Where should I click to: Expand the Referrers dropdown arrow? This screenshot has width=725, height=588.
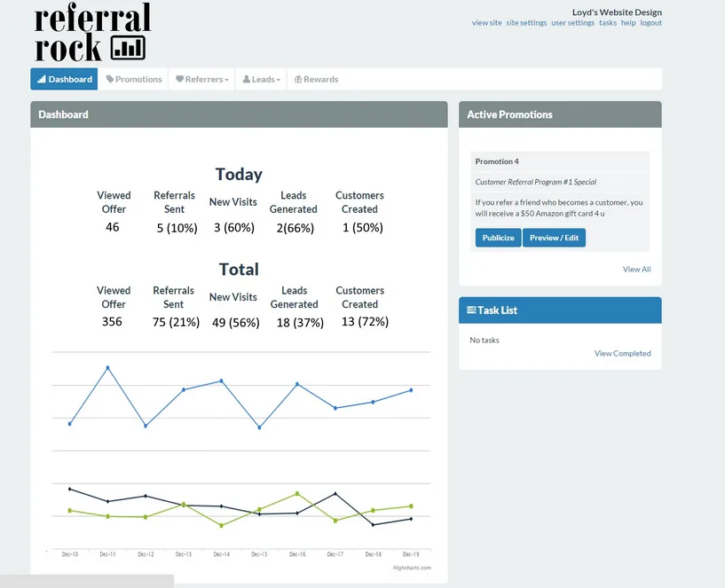[226, 80]
